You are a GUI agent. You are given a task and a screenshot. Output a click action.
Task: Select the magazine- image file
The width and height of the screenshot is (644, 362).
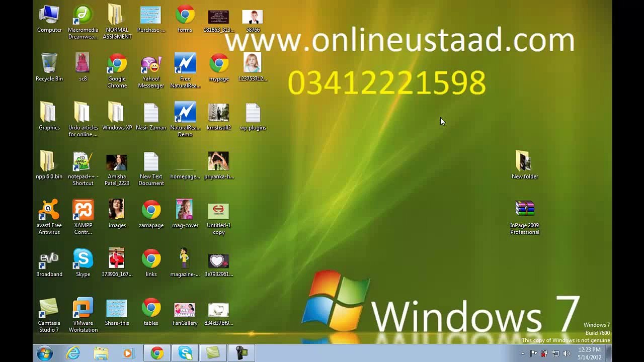[185, 263]
